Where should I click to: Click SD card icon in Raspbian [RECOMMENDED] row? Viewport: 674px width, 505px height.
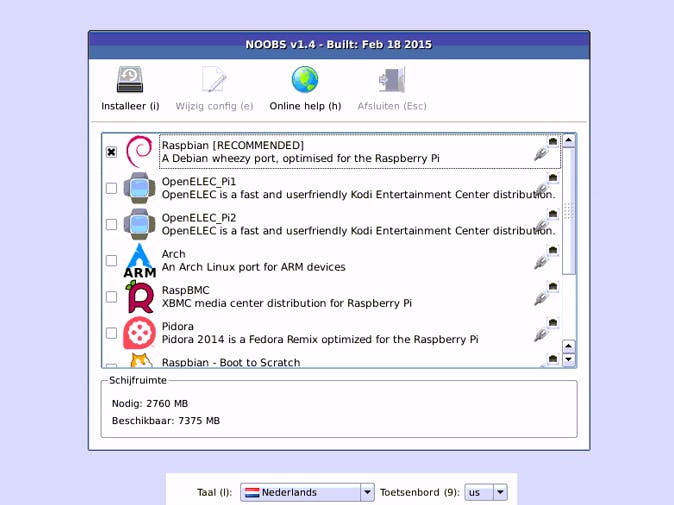(x=553, y=141)
